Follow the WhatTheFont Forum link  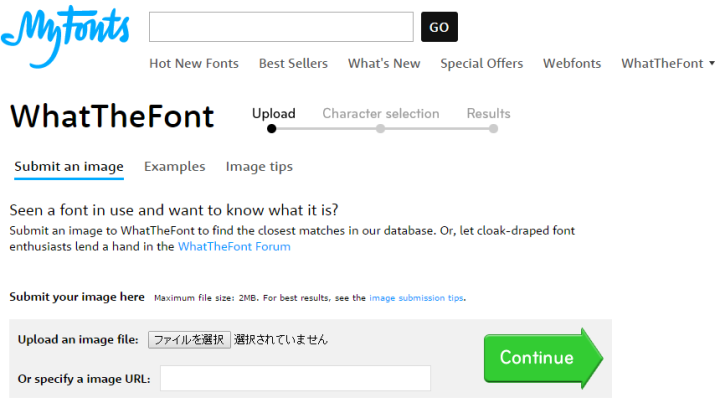tap(234, 246)
